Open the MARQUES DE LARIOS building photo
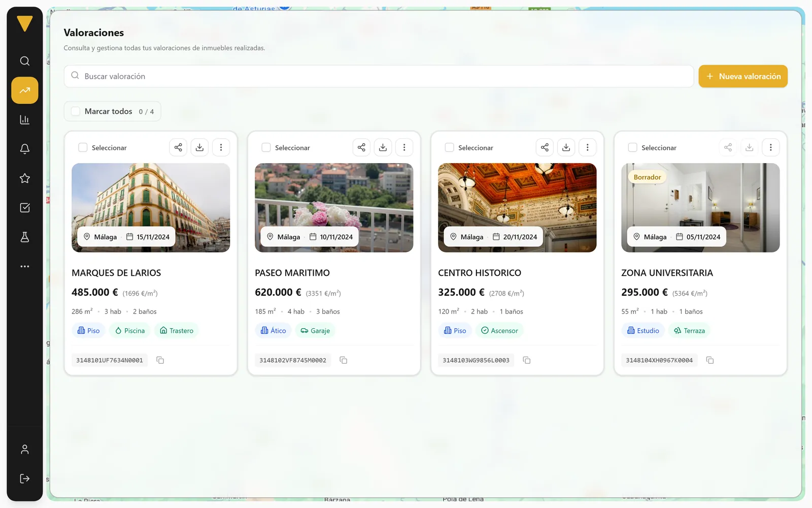 click(x=151, y=207)
